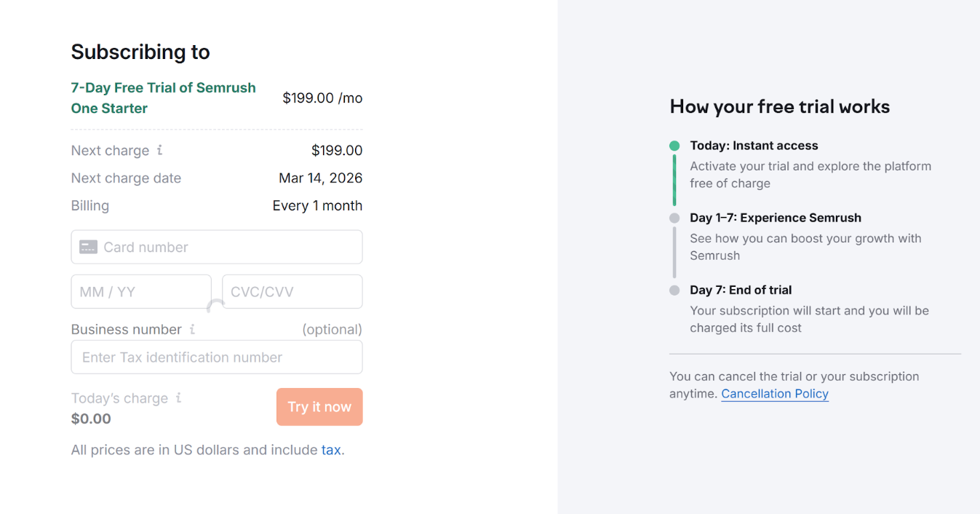Select the CVC/CVV input box
The image size is (980, 514).
292,292
